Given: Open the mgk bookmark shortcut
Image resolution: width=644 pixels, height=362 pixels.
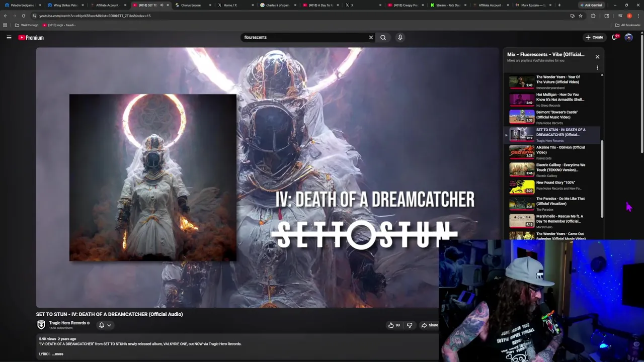Looking at the screenshot, I should tap(59, 25).
